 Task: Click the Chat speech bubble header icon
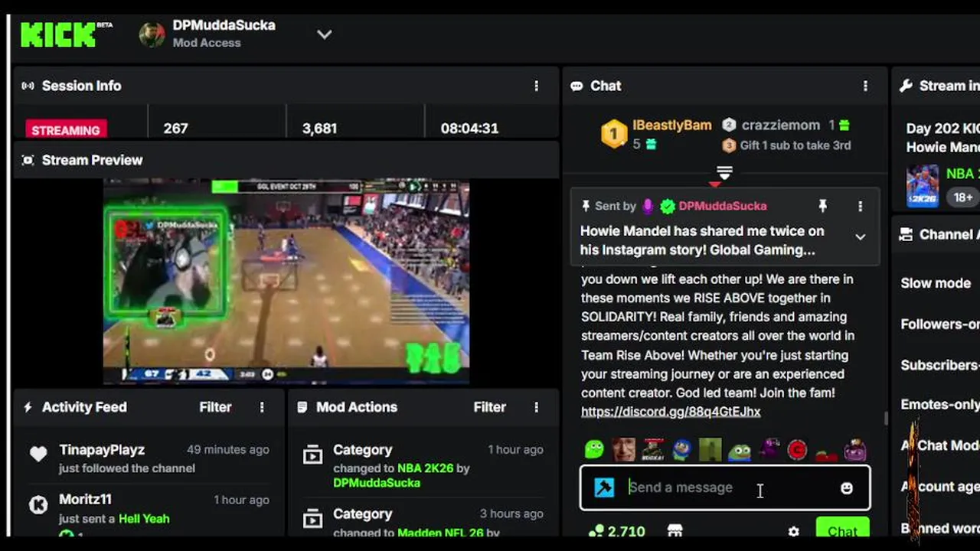point(577,86)
